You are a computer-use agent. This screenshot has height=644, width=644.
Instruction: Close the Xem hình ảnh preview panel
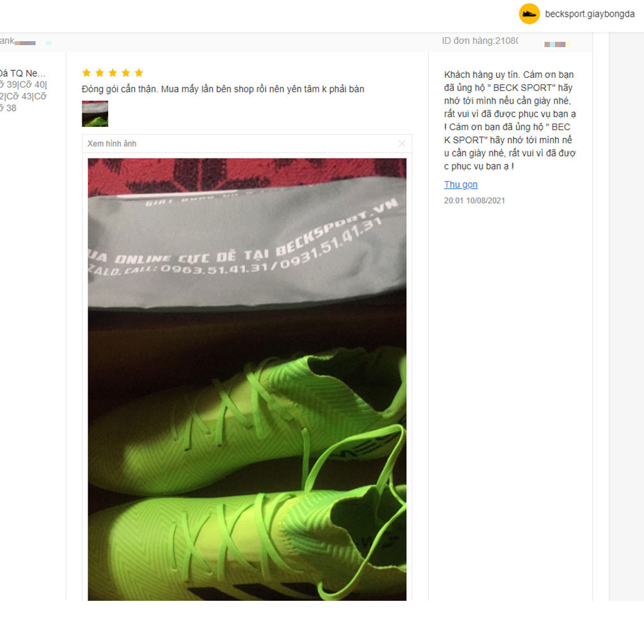[402, 144]
